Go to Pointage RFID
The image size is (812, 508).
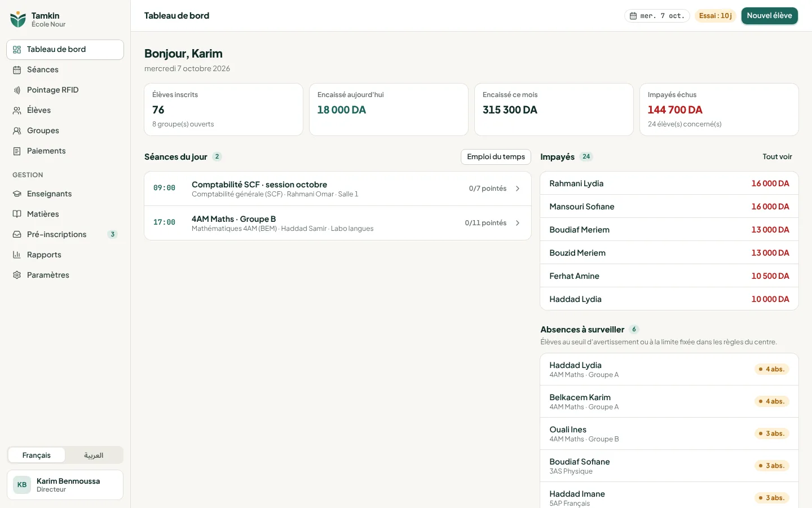tap(65, 90)
